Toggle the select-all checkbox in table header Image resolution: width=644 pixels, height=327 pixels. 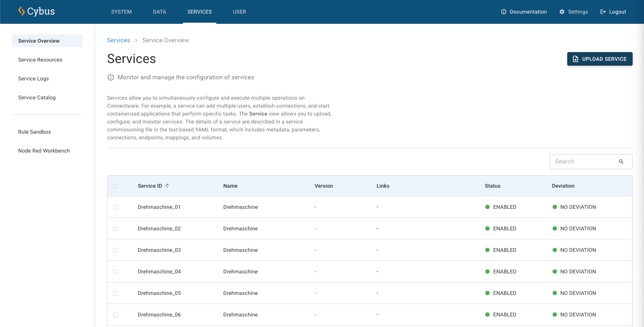115,186
